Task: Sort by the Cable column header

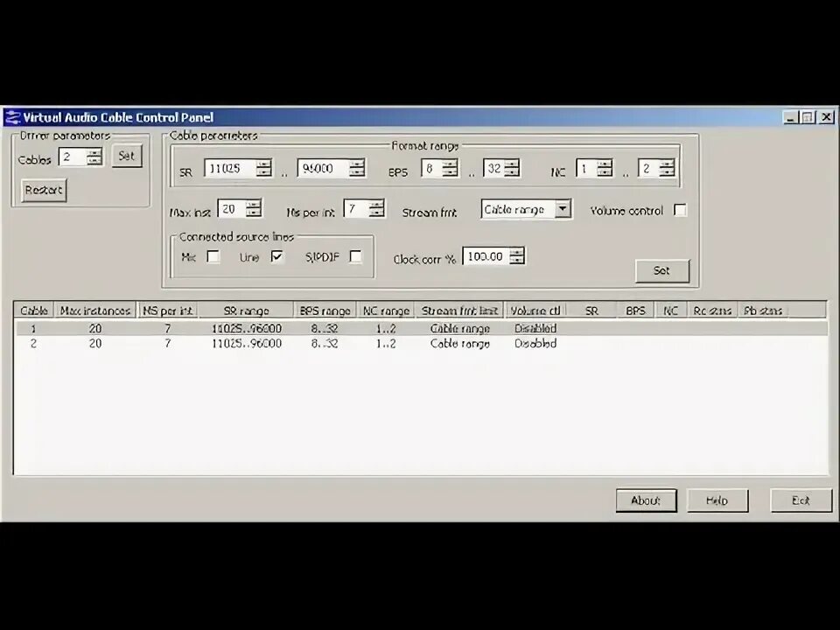Action: pos(34,311)
